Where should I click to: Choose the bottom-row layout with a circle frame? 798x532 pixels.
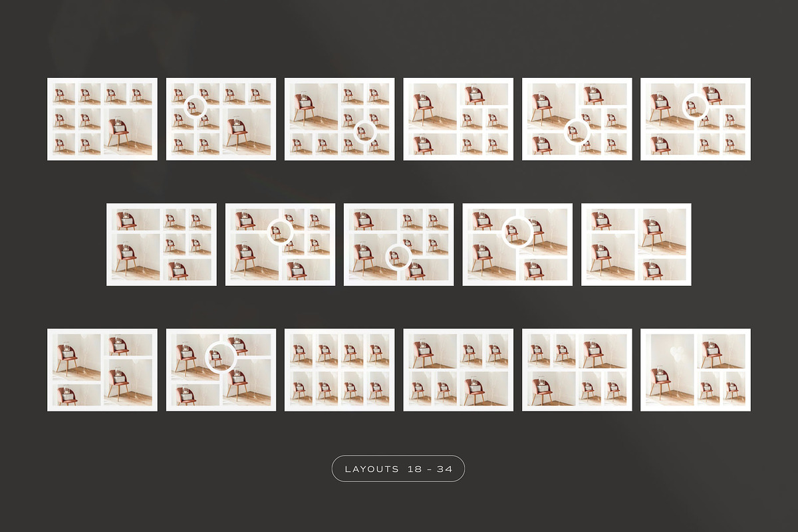(221, 370)
